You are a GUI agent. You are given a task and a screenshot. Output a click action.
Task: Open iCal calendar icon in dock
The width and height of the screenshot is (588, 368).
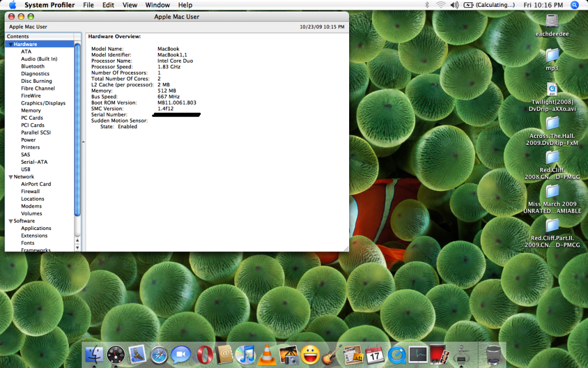click(374, 355)
